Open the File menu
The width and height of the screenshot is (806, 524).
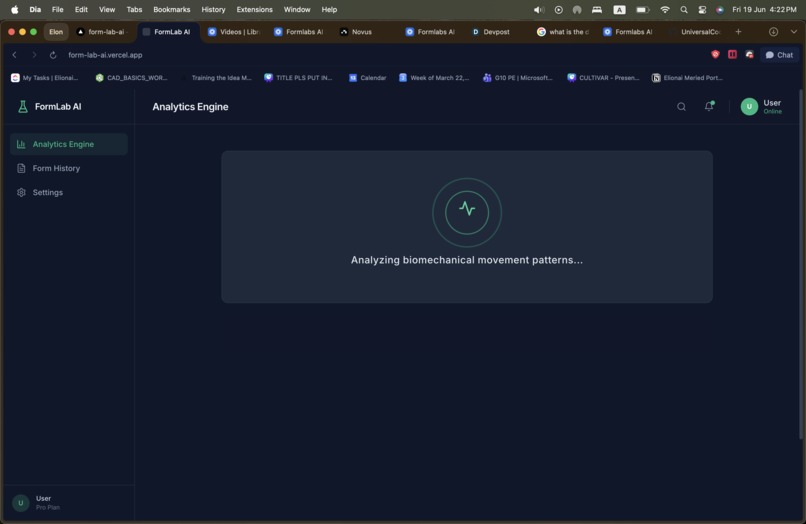pos(58,10)
